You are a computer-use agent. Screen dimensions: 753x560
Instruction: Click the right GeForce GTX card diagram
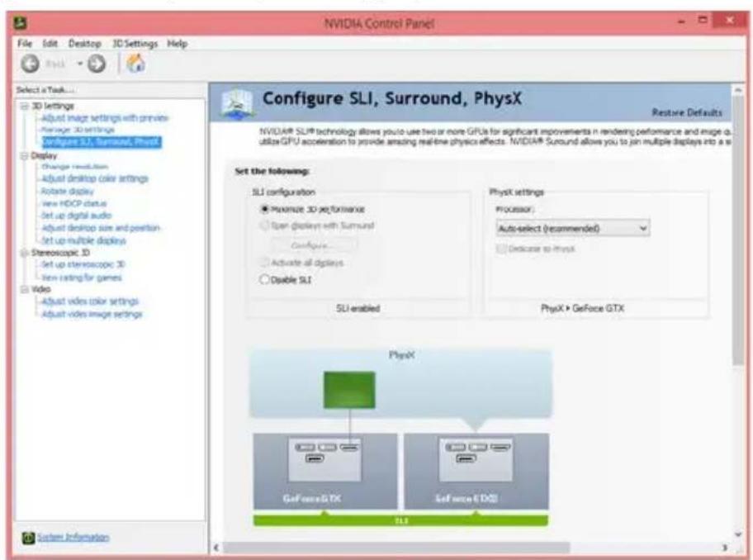pyautogui.click(x=476, y=471)
